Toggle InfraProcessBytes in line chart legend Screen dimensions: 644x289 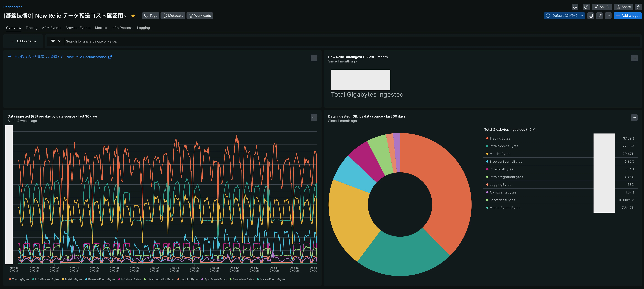tap(46, 279)
